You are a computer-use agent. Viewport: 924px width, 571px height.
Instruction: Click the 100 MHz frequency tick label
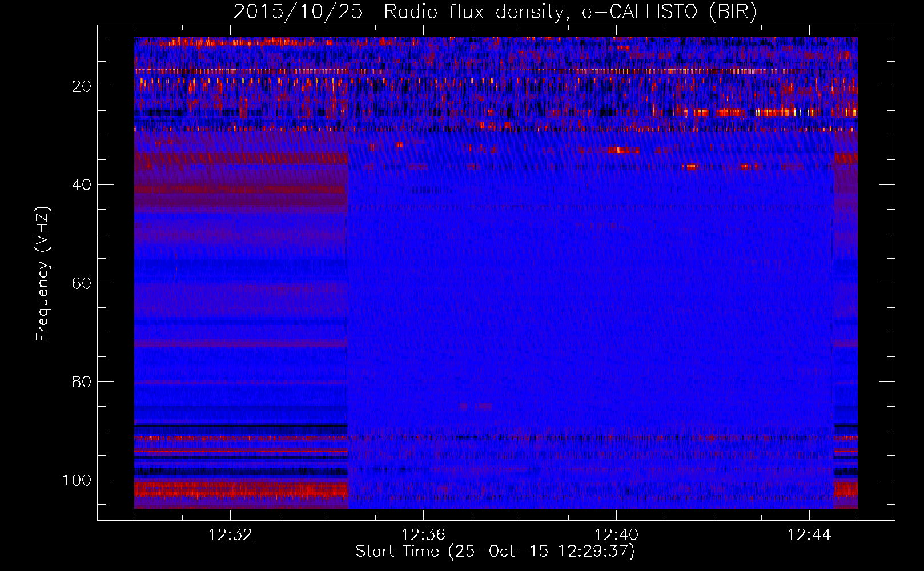[78, 480]
